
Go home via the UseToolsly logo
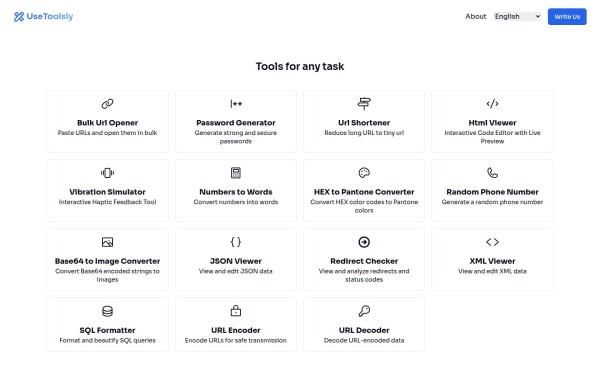click(x=43, y=16)
